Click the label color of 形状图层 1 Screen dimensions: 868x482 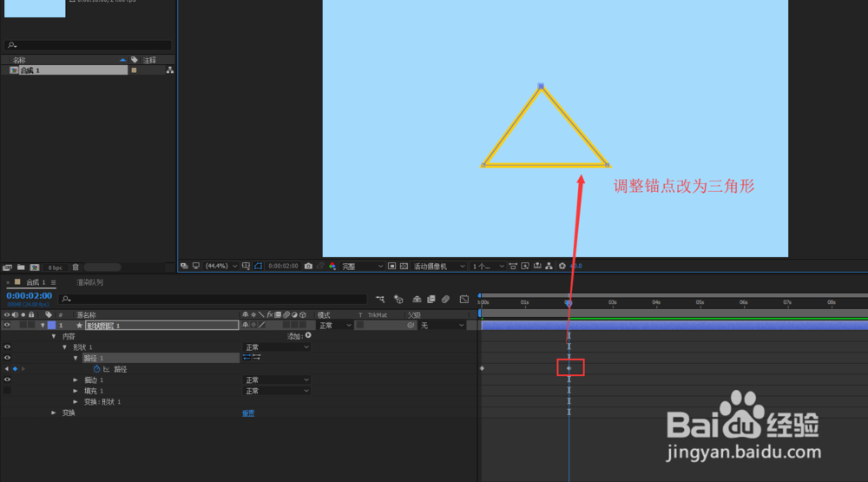pos(51,325)
